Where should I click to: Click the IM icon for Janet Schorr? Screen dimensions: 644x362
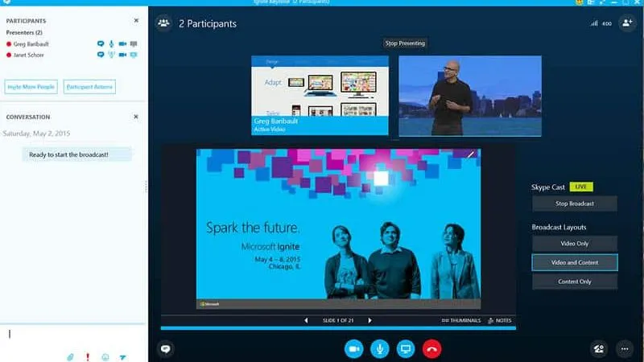pyautogui.click(x=100, y=55)
